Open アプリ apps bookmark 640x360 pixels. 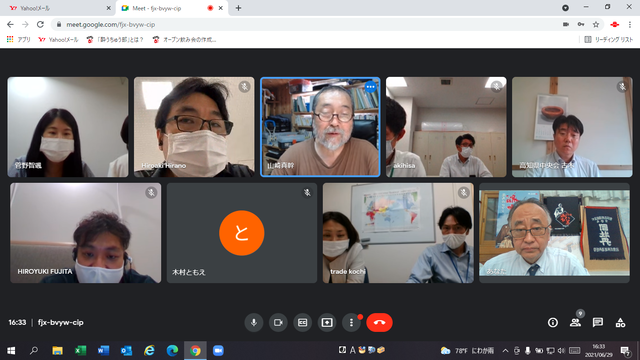(x=19, y=40)
